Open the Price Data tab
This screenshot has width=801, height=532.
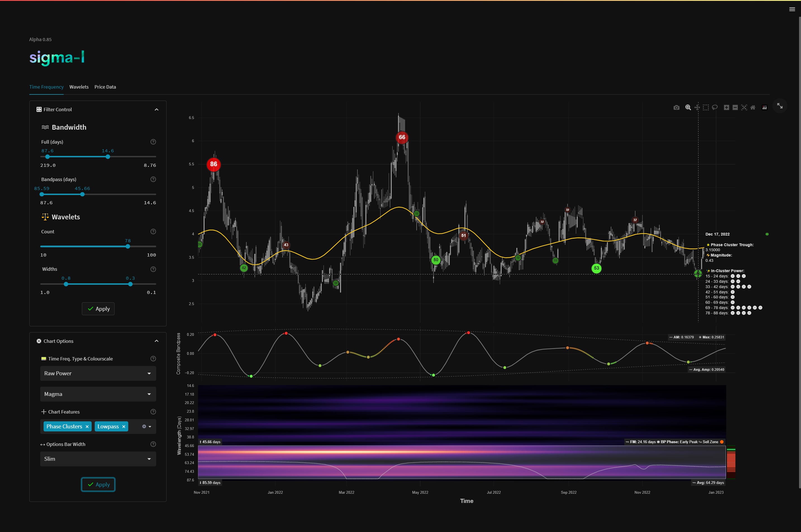105,87
